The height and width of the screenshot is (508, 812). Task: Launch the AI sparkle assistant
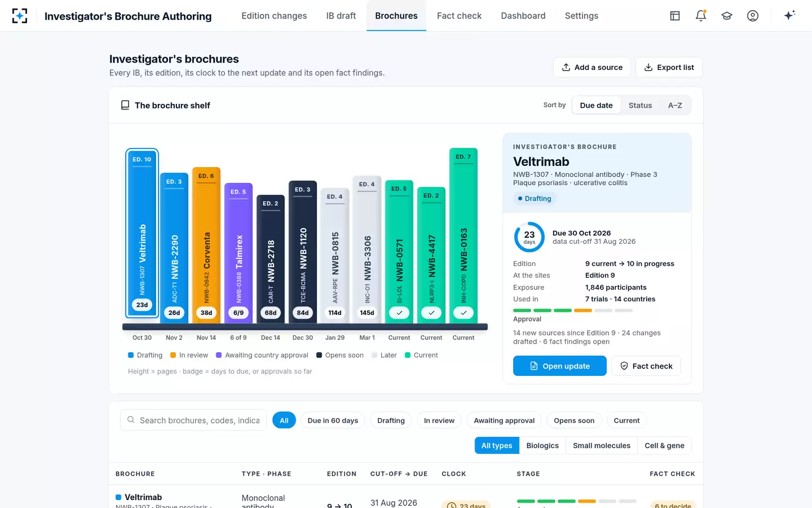[x=789, y=15]
